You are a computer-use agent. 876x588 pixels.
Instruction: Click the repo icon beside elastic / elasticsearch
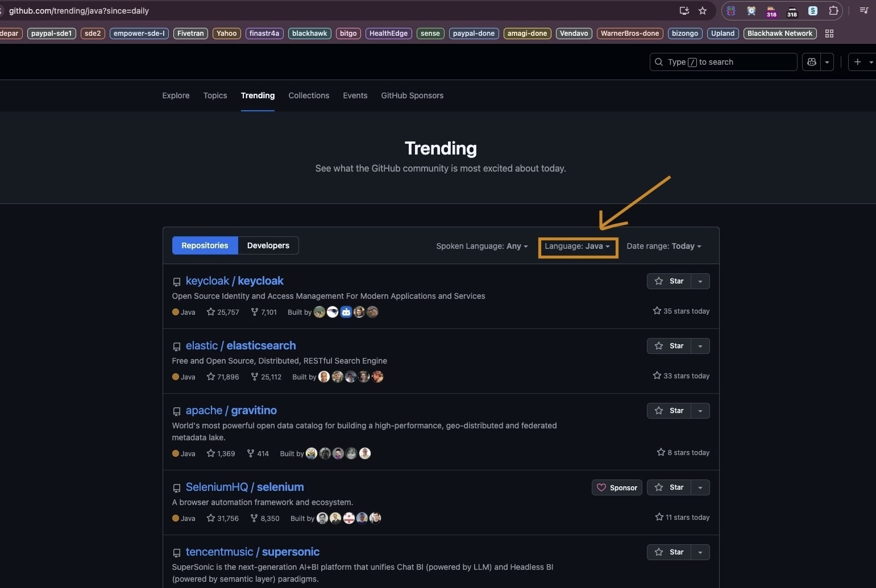pos(177,347)
